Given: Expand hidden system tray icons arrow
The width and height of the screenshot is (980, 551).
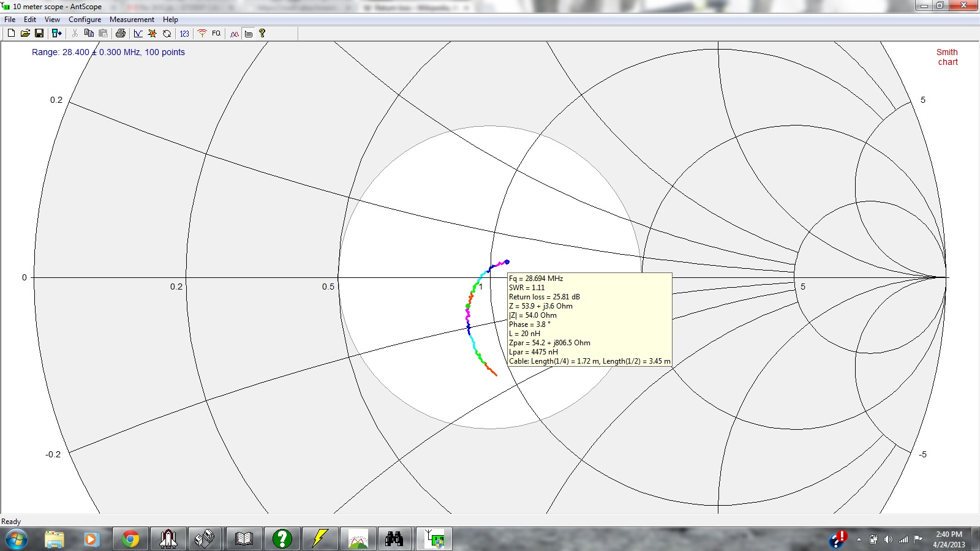Looking at the screenshot, I should point(859,539).
